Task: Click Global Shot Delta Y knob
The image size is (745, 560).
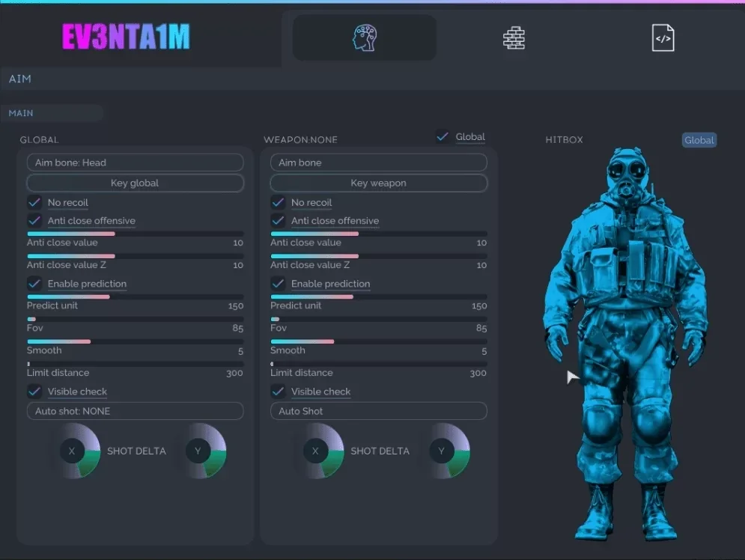Action: click(198, 451)
